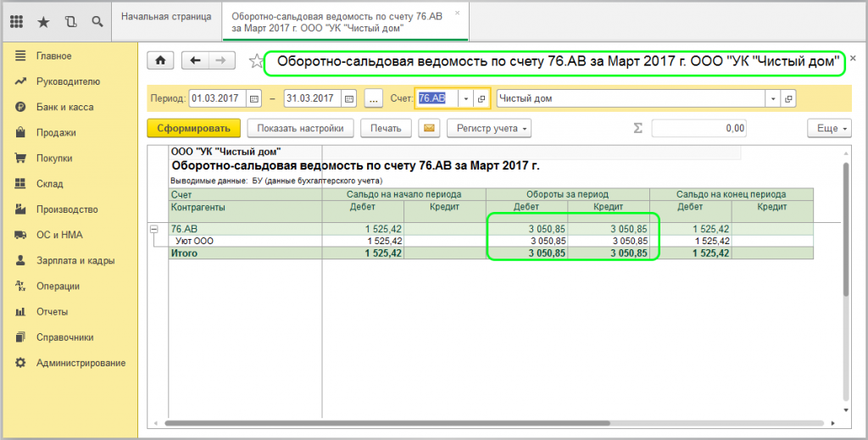868x440 pixels.
Task: Click the Показать настройки button
Action: pyautogui.click(x=300, y=129)
